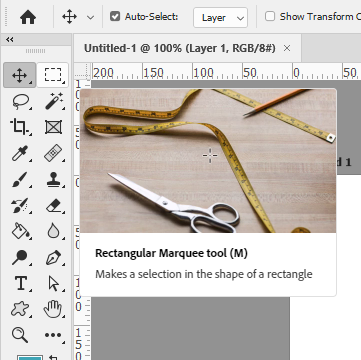This screenshot has width=361, height=360.
Task: Swap foreground and background colors arrow
Action: [53, 358]
